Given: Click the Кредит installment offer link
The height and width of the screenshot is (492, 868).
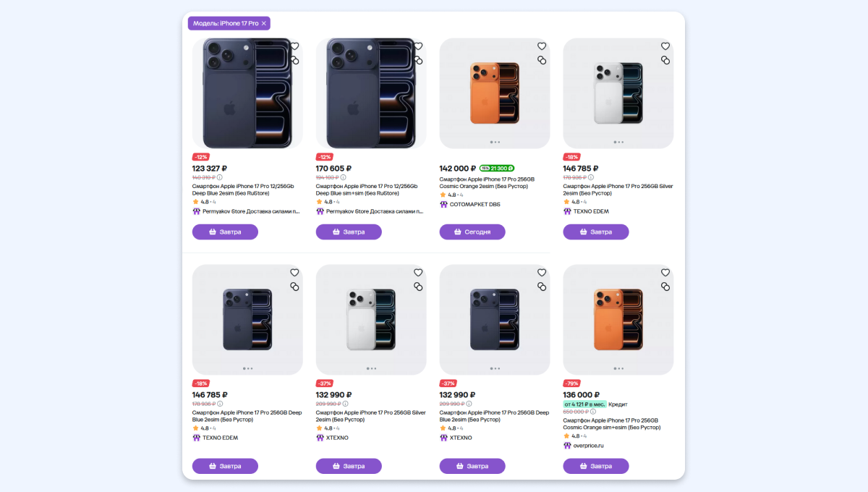Looking at the screenshot, I should point(618,404).
